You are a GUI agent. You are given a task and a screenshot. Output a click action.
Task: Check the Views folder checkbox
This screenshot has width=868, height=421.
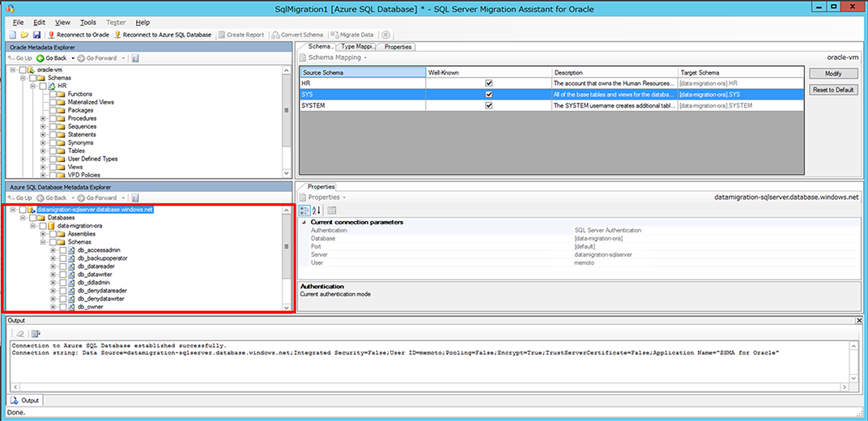[52, 167]
